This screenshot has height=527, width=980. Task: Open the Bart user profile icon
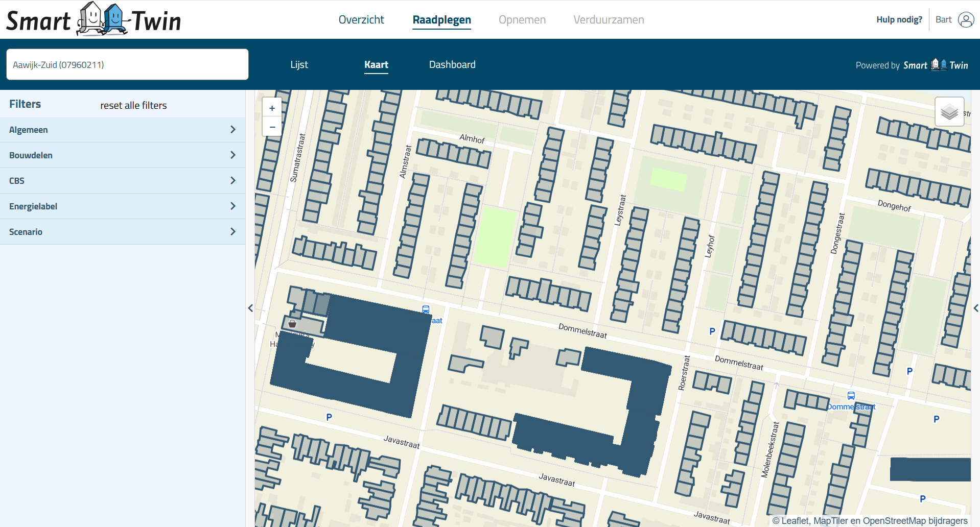pos(966,20)
